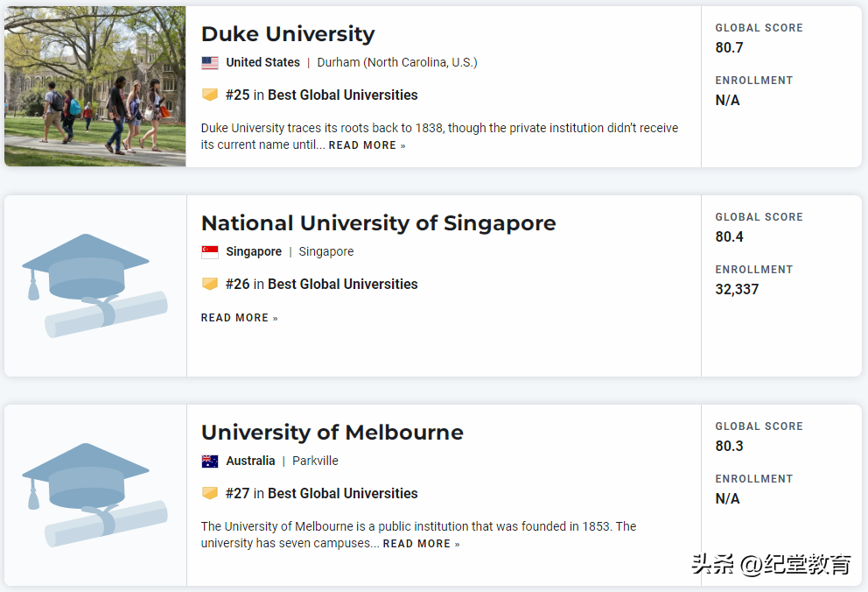Expand Melbourne description with Read More

tap(421, 544)
